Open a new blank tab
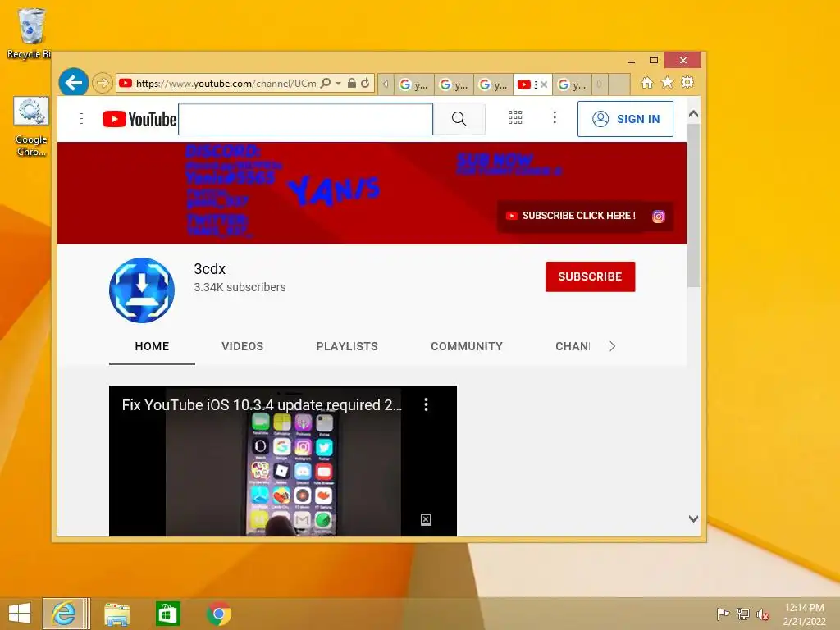This screenshot has height=630, width=840. (619, 84)
